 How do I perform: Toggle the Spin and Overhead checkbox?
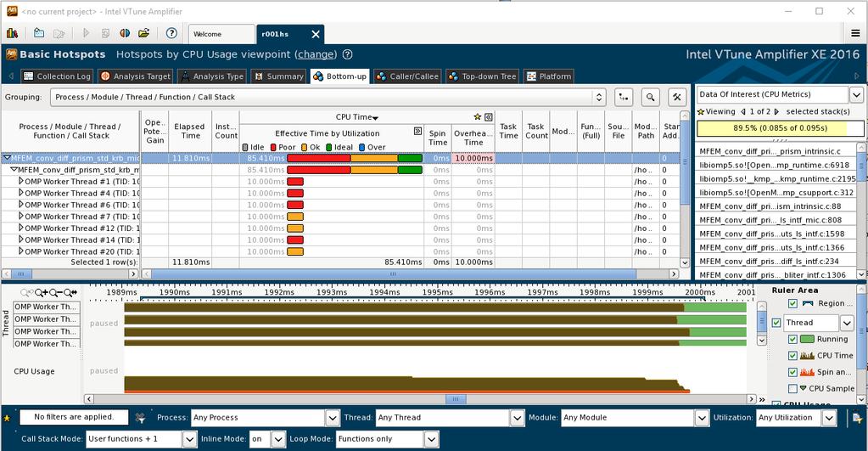coord(792,372)
